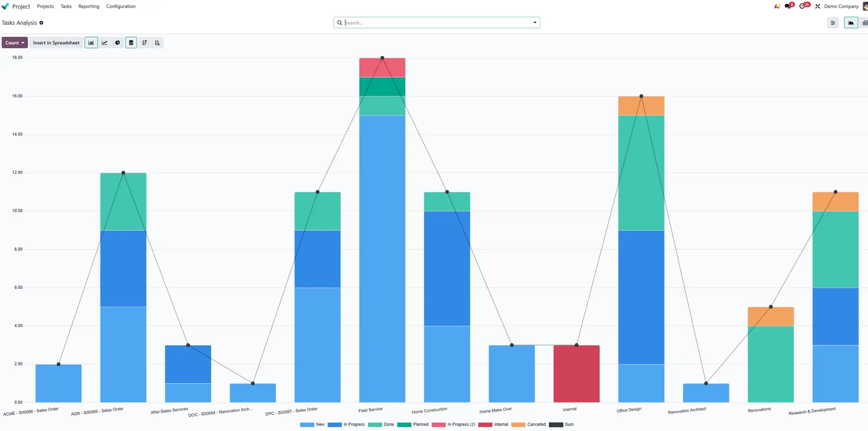This screenshot has height=431, width=868.
Task: Open the Demo Company switcher
Action: click(x=841, y=6)
